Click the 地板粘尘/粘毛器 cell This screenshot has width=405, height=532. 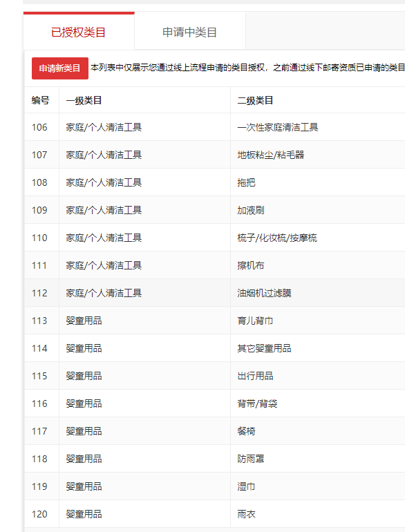click(270, 155)
